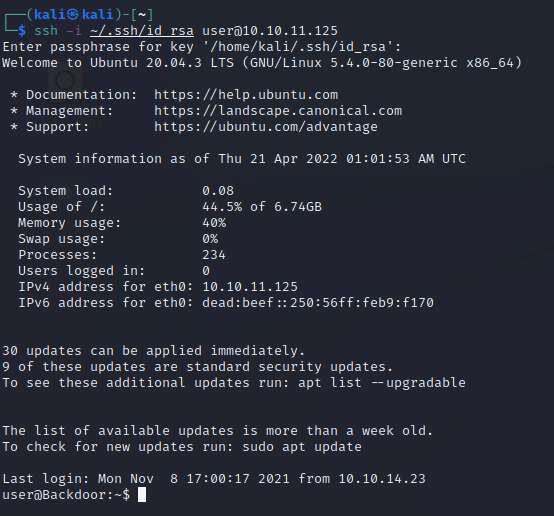554x516 pixels.
Task: Click the dollar sign in Kali prompt
Action: (22, 31)
